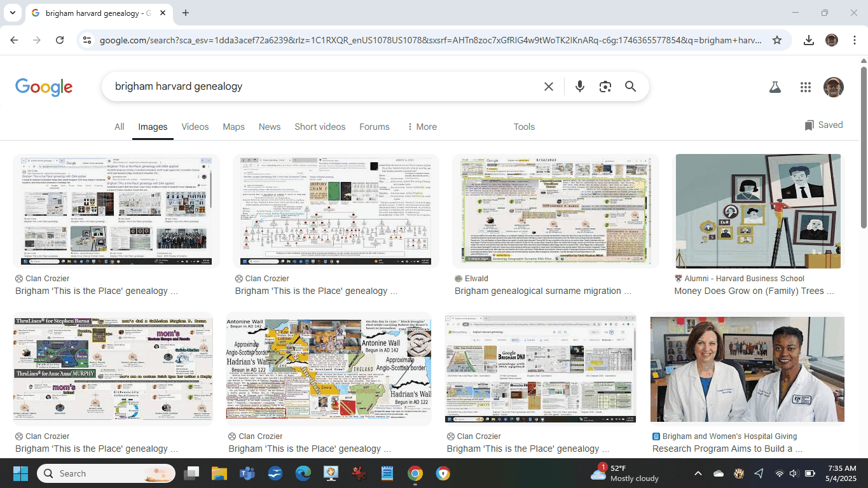Open search Tools

pyautogui.click(x=524, y=127)
